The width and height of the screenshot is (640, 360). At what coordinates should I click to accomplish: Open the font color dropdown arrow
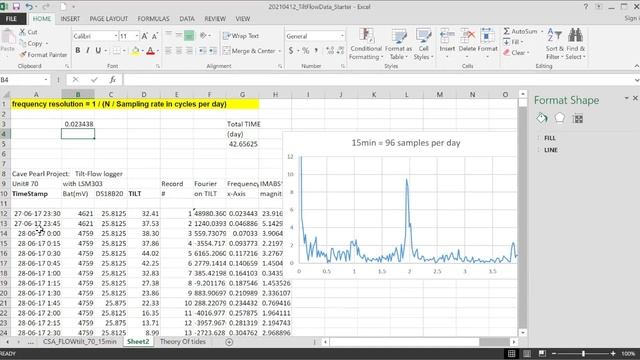click(x=158, y=51)
